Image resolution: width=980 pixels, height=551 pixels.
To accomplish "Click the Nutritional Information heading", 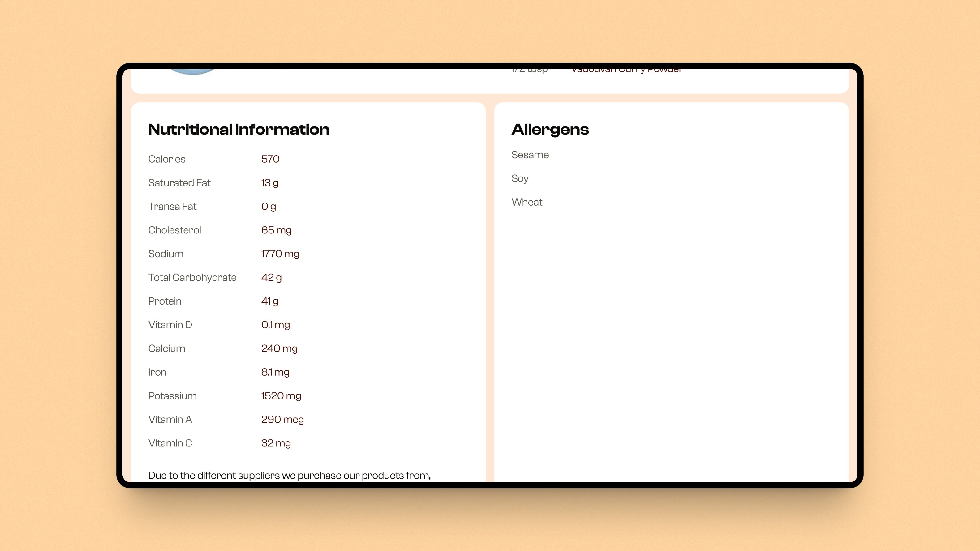I will pyautogui.click(x=239, y=129).
